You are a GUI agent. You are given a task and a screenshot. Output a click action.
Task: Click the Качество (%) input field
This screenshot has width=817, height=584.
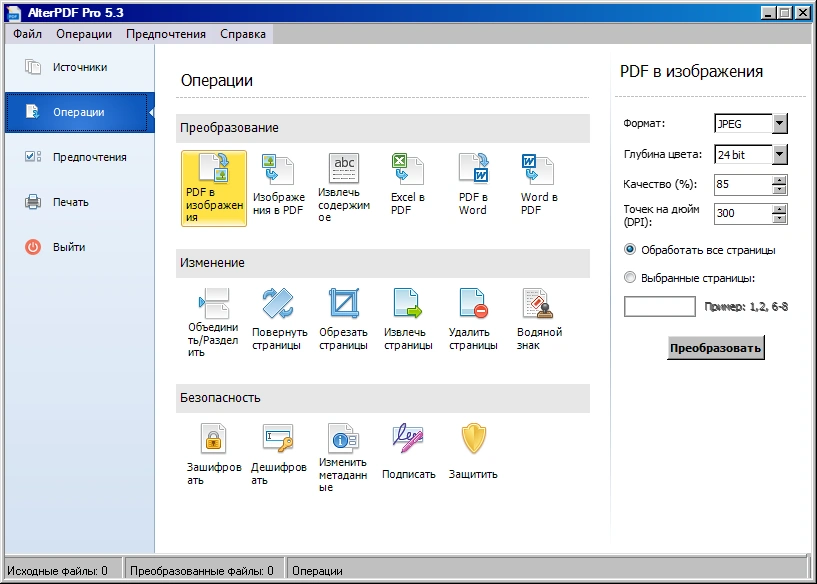(744, 184)
